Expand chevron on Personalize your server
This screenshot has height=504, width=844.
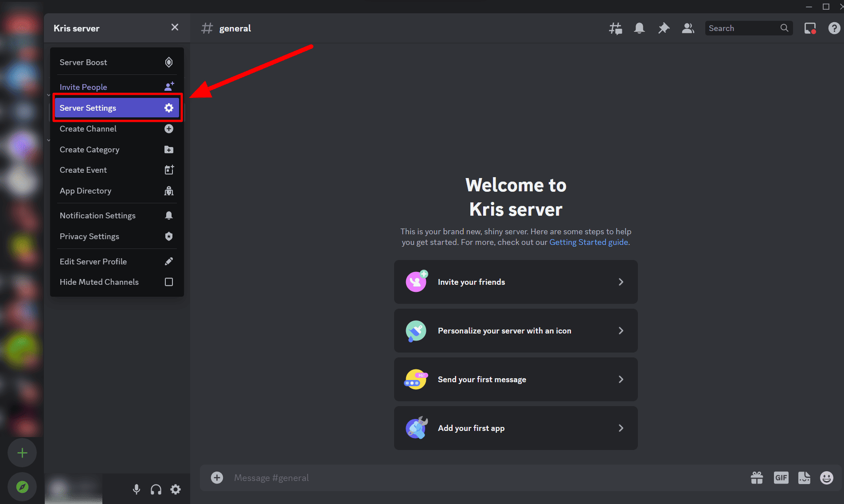621,331
